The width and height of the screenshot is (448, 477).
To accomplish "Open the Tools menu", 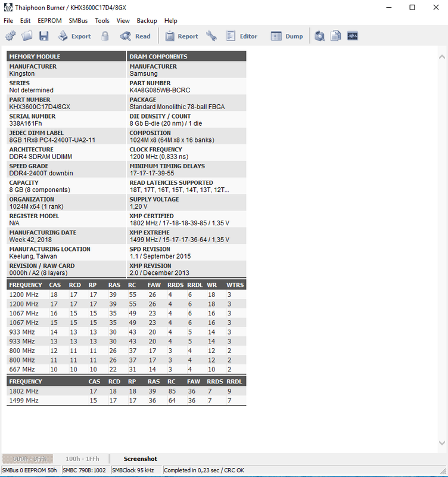I will [102, 21].
